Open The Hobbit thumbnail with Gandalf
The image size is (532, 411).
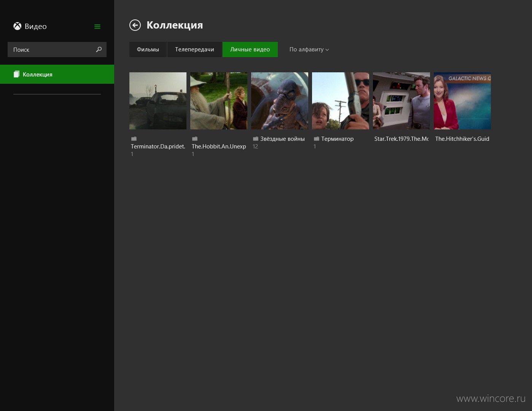219,101
